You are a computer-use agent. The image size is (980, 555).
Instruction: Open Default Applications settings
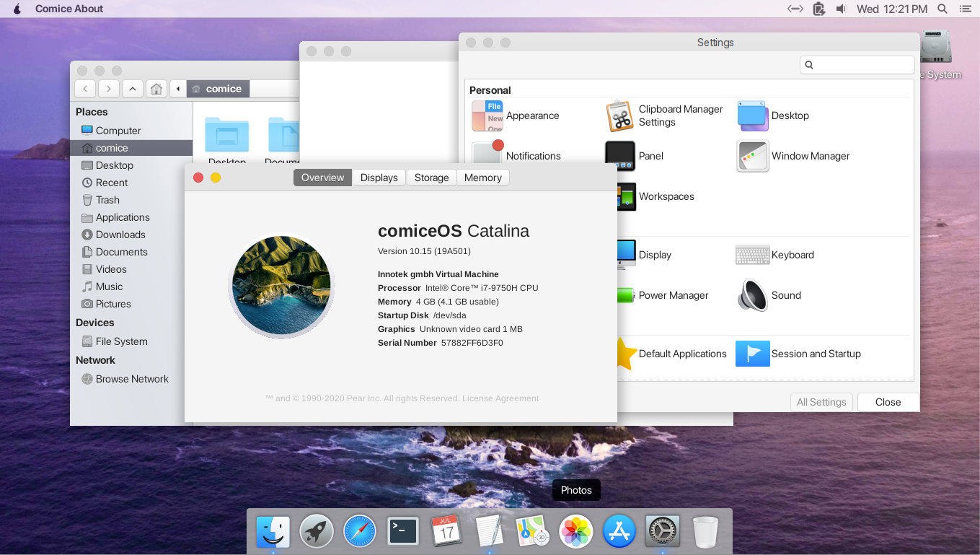click(x=682, y=354)
